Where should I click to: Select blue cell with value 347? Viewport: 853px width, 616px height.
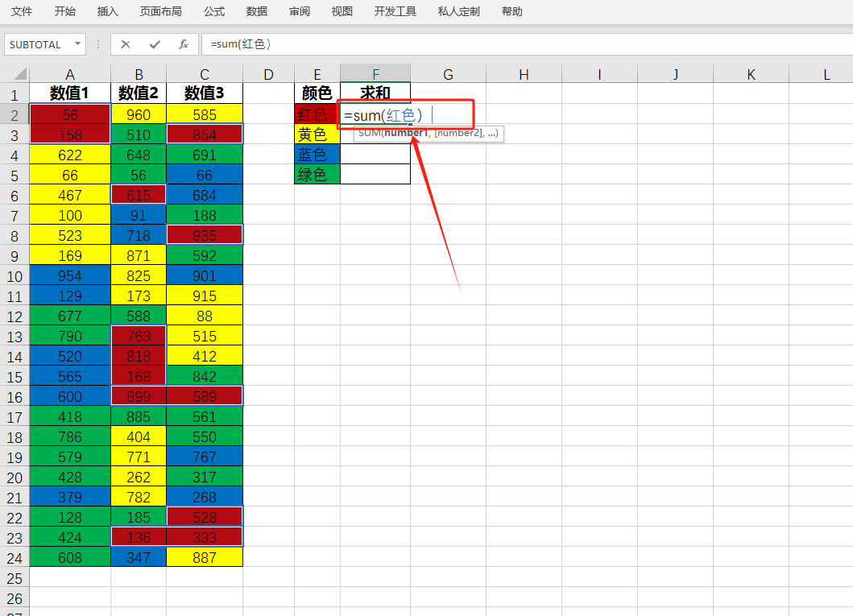tap(139, 557)
